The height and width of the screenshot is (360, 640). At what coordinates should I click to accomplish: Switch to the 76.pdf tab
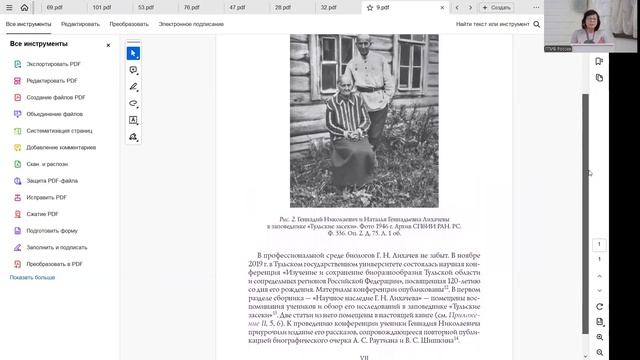pyautogui.click(x=191, y=7)
